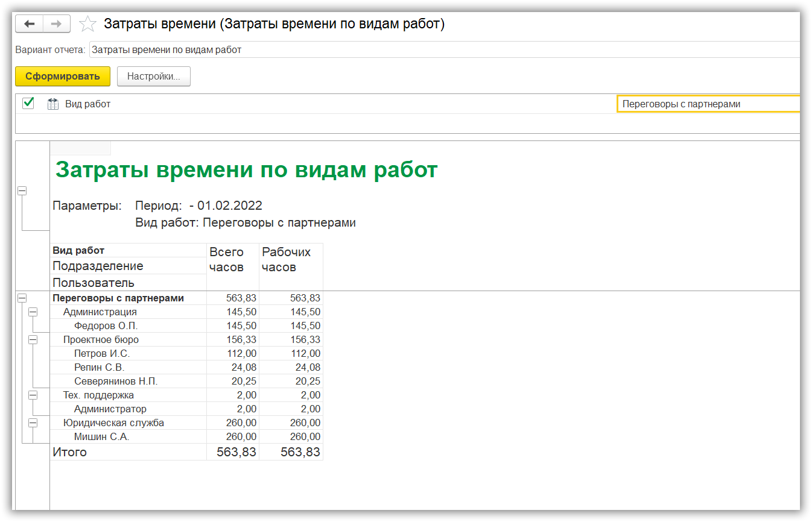Select the Мишин С.А. user cell
This screenshot has width=812, height=522.
coord(102,437)
